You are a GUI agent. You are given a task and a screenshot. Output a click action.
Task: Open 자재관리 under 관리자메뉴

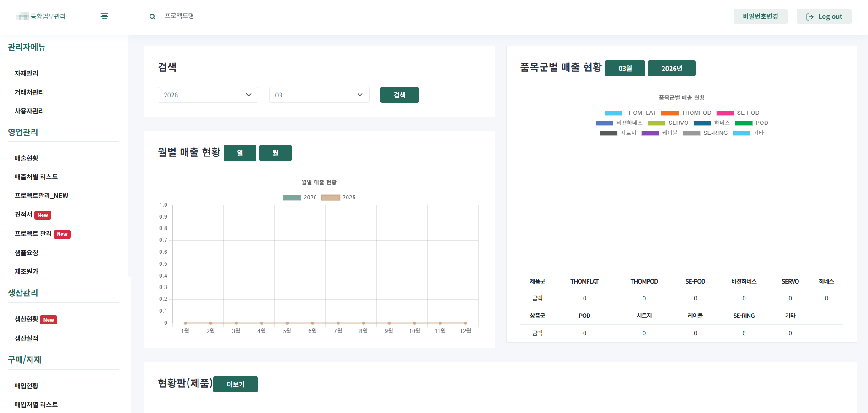26,73
